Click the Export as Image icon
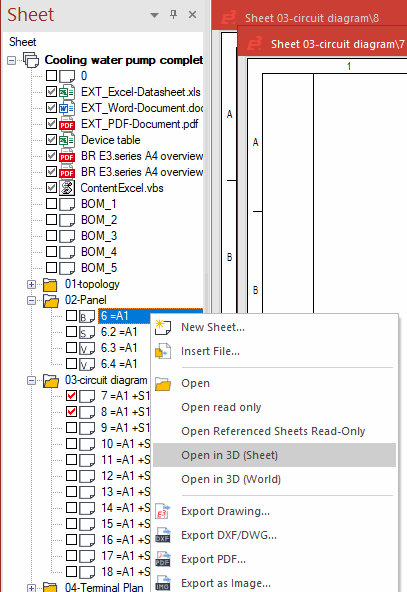The height and width of the screenshot is (592, 407). [163, 583]
